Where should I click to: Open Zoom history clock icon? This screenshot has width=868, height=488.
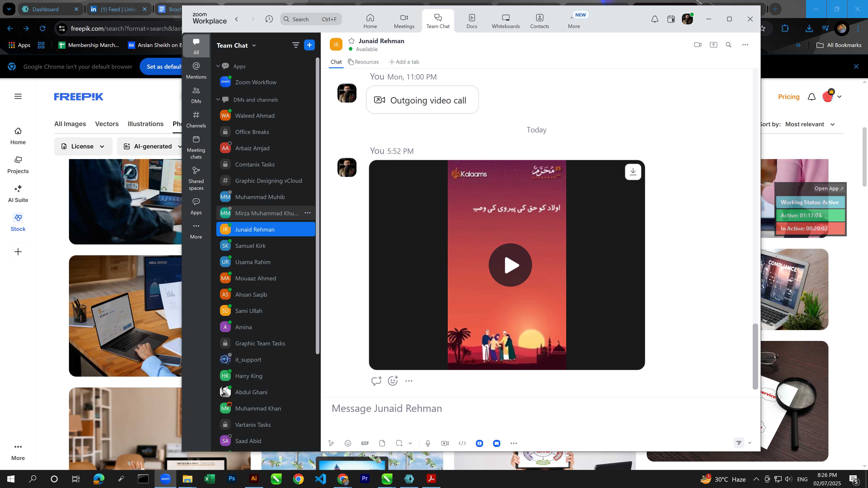269,19
